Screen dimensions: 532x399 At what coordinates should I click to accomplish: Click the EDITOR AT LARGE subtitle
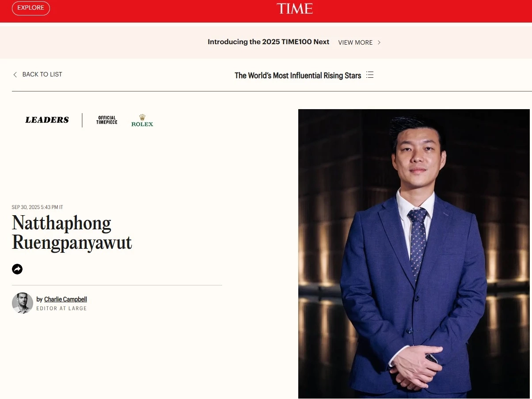click(x=61, y=308)
